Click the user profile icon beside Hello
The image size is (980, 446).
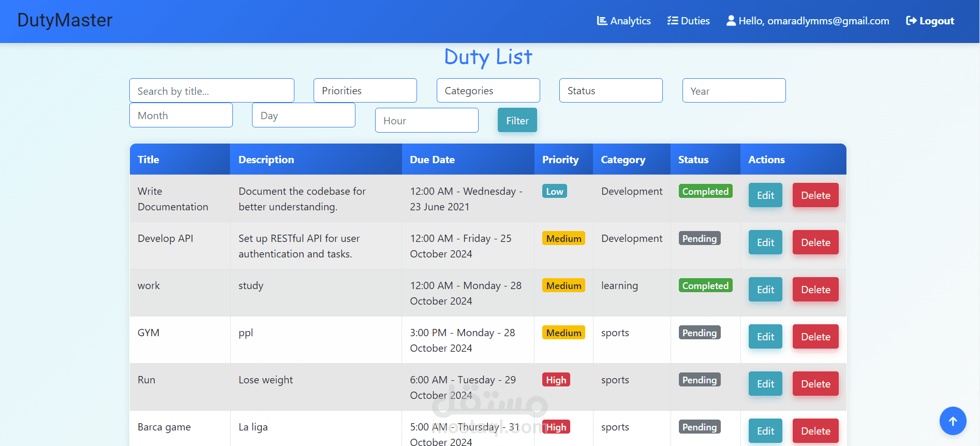click(x=731, y=21)
